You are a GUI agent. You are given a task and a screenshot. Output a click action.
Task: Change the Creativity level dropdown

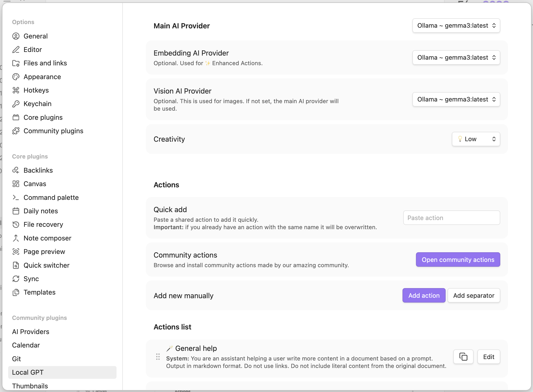(x=476, y=139)
